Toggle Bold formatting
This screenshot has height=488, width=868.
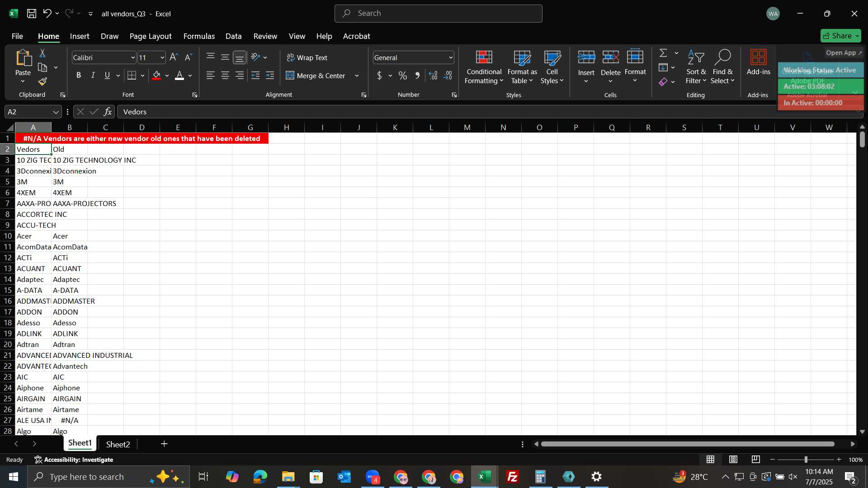point(79,75)
